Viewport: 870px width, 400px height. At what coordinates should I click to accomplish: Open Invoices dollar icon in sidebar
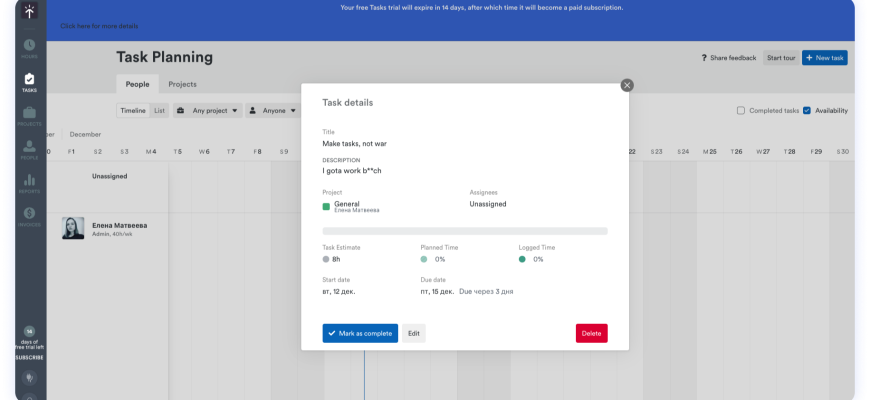29,215
